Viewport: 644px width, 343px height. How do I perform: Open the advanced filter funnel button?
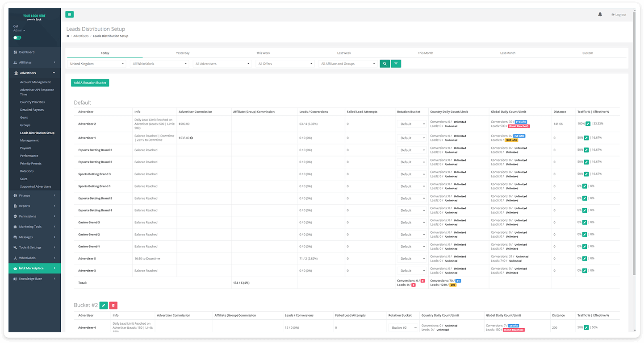tap(396, 64)
